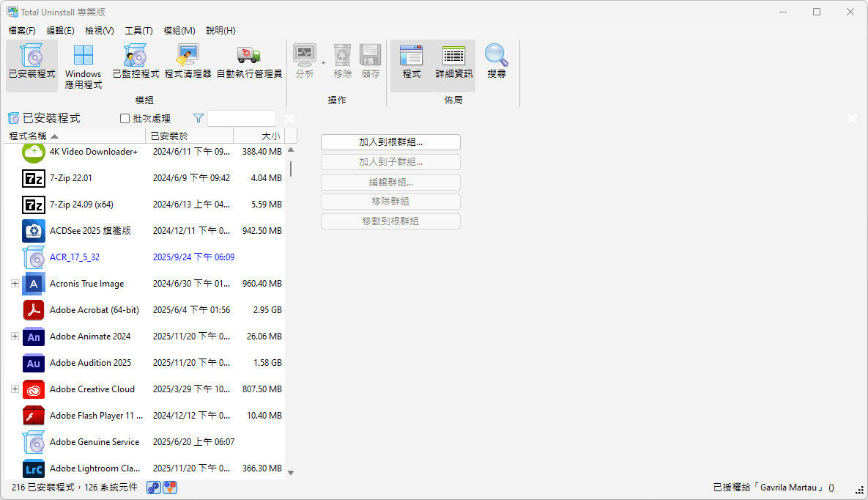The image size is (868, 500).
Task: Open the 自動執行管理員 module
Action: [x=249, y=63]
